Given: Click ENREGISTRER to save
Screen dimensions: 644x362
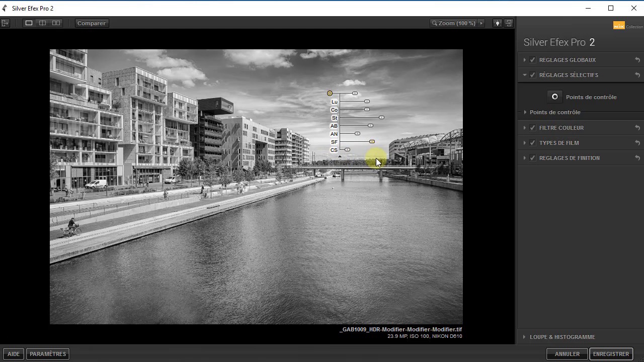Looking at the screenshot, I should (611, 354).
